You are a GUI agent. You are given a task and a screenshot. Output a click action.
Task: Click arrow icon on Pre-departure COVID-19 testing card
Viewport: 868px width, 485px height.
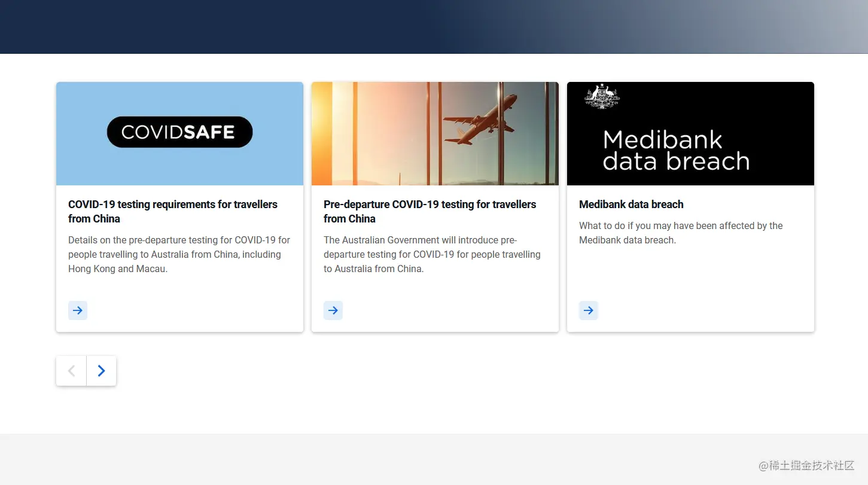click(333, 310)
